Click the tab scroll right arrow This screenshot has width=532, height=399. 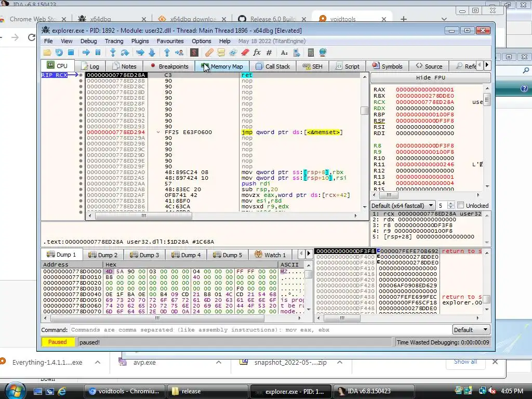pyautogui.click(x=487, y=65)
